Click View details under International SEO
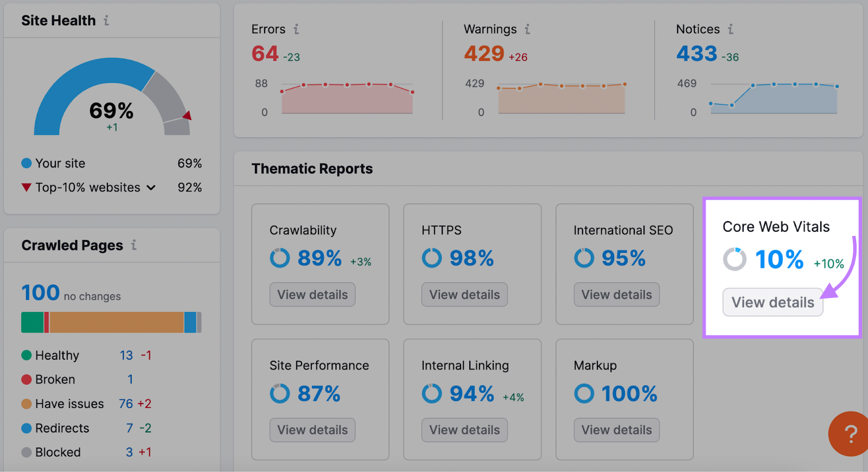Viewport: 868px width, 472px height. tap(616, 294)
